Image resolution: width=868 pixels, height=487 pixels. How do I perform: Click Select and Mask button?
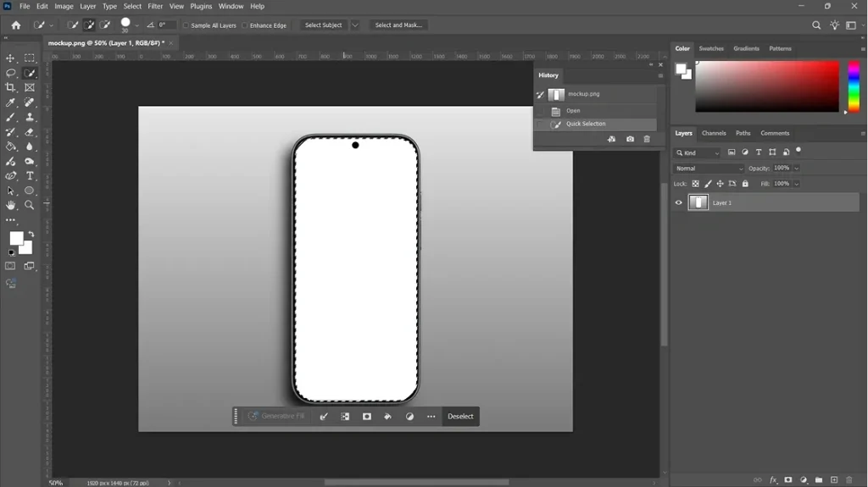[x=398, y=25]
